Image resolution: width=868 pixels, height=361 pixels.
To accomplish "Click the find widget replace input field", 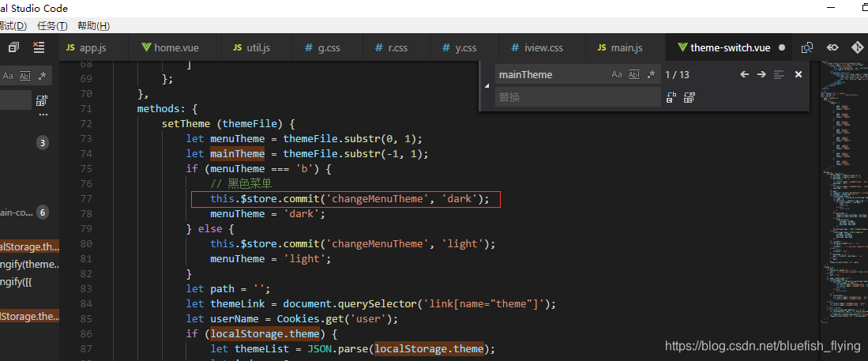I will pyautogui.click(x=578, y=97).
